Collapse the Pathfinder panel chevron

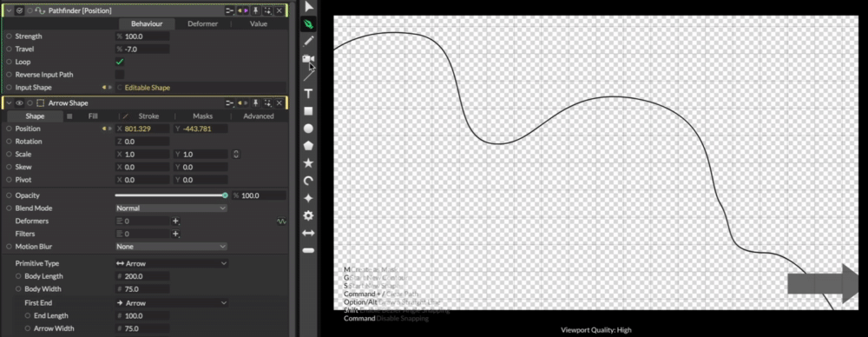click(x=9, y=10)
